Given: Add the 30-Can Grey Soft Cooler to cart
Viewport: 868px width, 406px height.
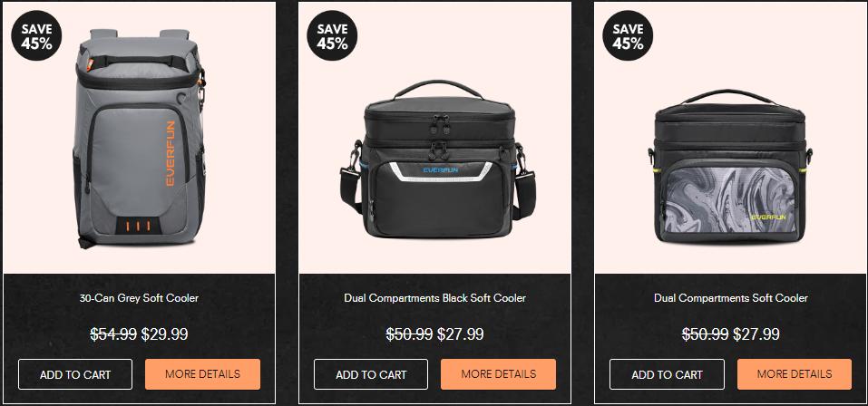Looking at the screenshot, I should [75, 374].
